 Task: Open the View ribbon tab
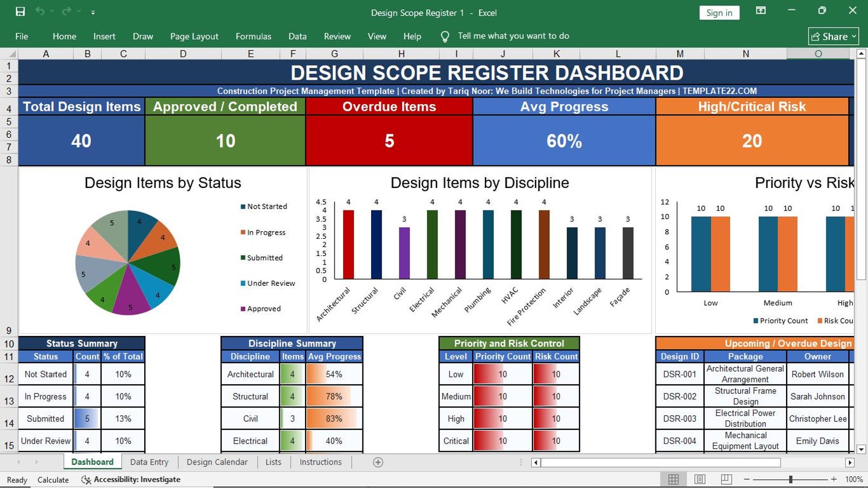pyautogui.click(x=377, y=37)
